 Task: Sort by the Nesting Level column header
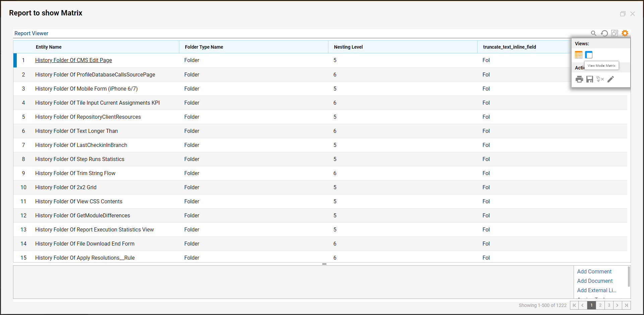point(348,47)
